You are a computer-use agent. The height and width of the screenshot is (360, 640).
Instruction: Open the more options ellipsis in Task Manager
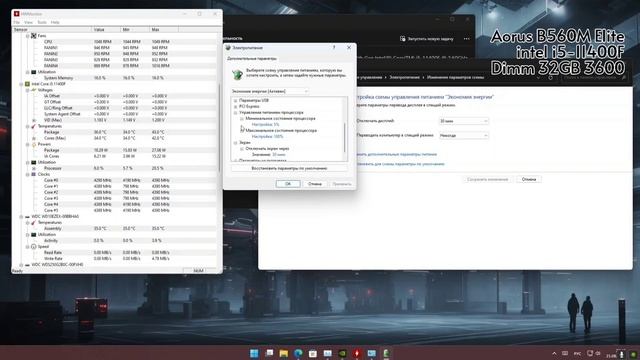tap(467, 39)
